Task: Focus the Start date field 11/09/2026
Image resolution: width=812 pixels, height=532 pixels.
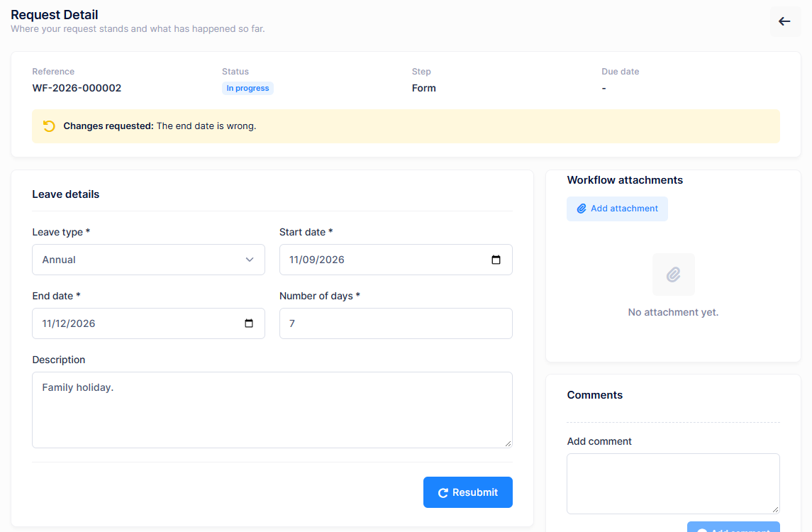Action: point(396,260)
